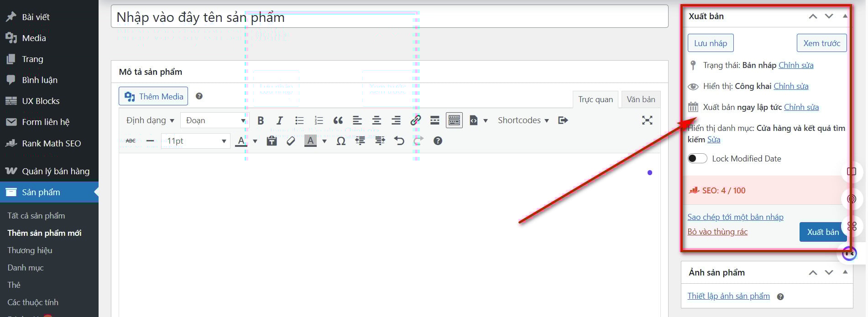Click the product name title field
This screenshot has width=868, height=317.
(x=389, y=17)
